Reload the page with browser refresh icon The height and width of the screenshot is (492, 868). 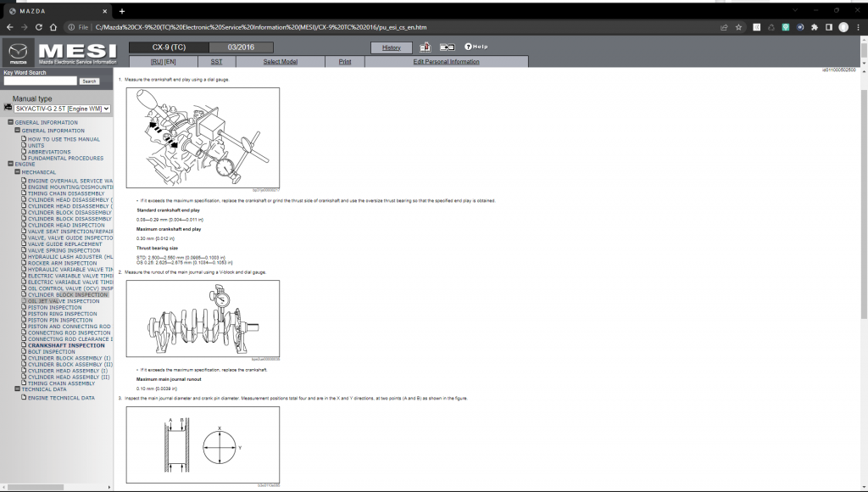point(53,27)
